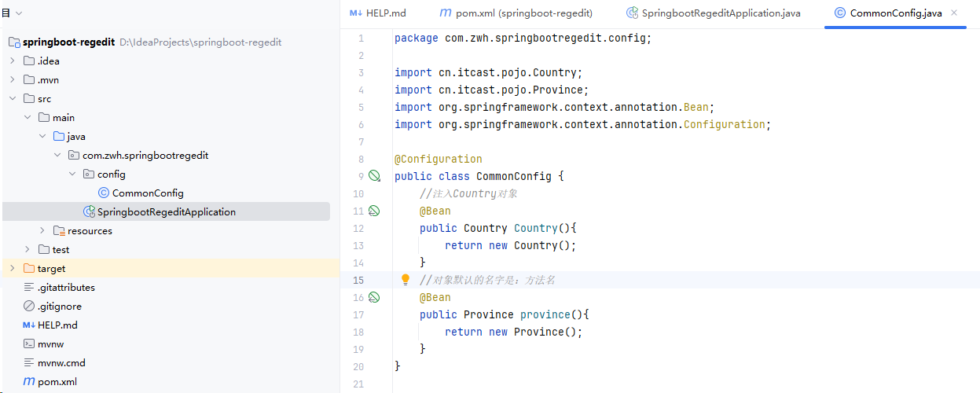980x393 pixels.
Task: Click the mvnw.cmd file icon
Action: (x=29, y=362)
